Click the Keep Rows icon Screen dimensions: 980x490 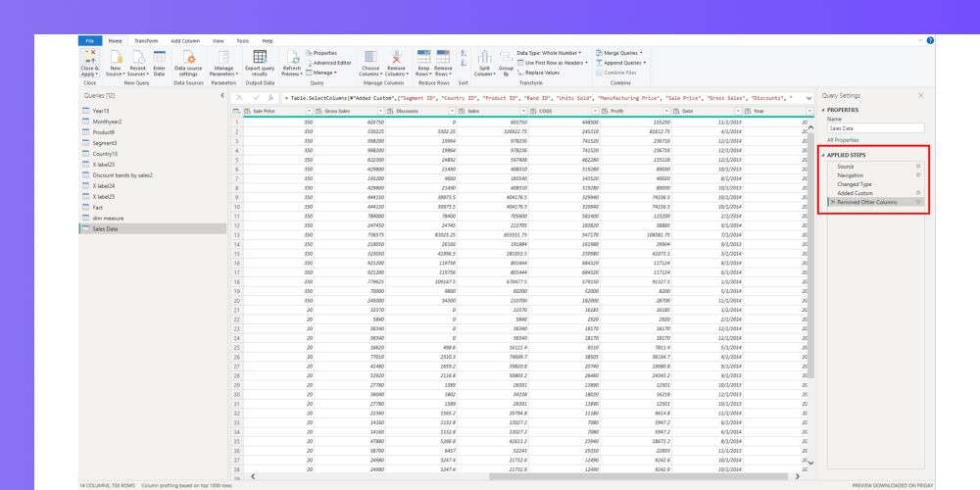[423, 57]
